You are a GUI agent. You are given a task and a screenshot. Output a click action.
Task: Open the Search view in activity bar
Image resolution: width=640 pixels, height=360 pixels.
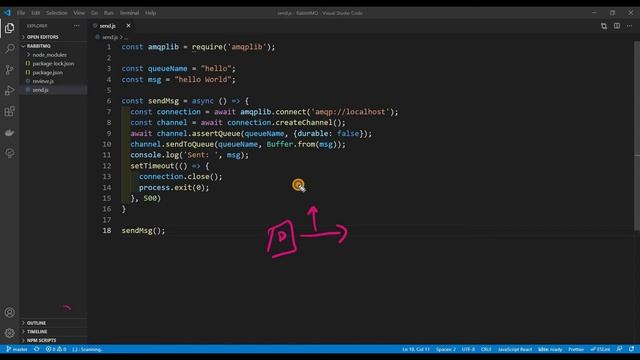[9, 49]
